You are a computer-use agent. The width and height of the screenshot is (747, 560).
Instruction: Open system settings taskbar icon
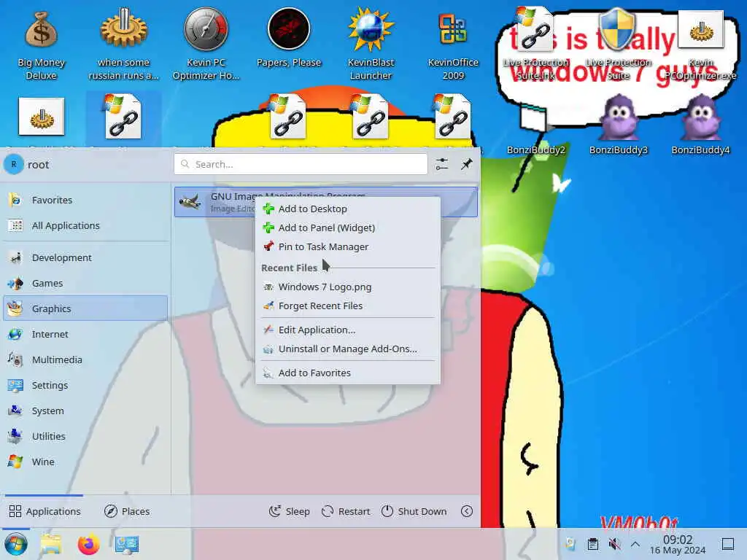click(x=127, y=544)
